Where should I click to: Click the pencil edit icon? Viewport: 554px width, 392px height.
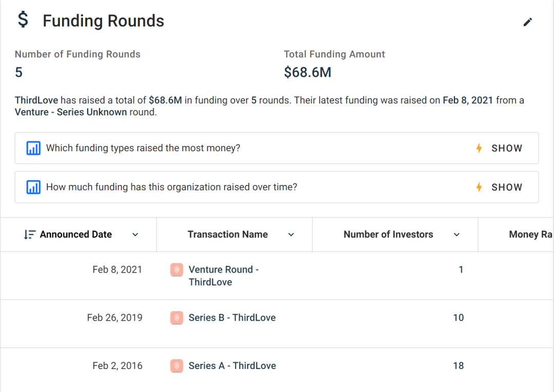click(528, 22)
